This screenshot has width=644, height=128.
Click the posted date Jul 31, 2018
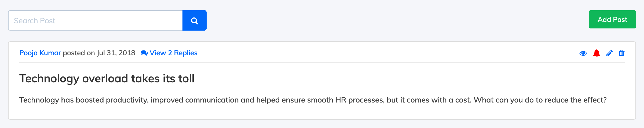click(116, 53)
